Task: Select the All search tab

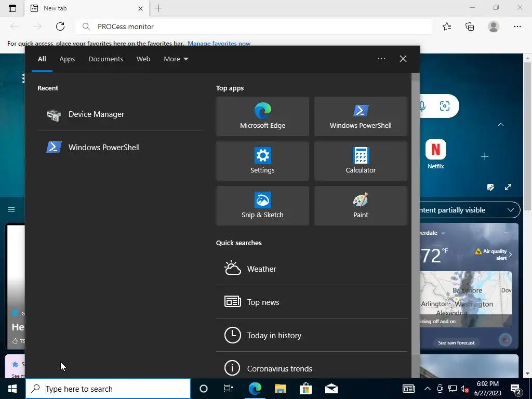Action: tap(42, 59)
